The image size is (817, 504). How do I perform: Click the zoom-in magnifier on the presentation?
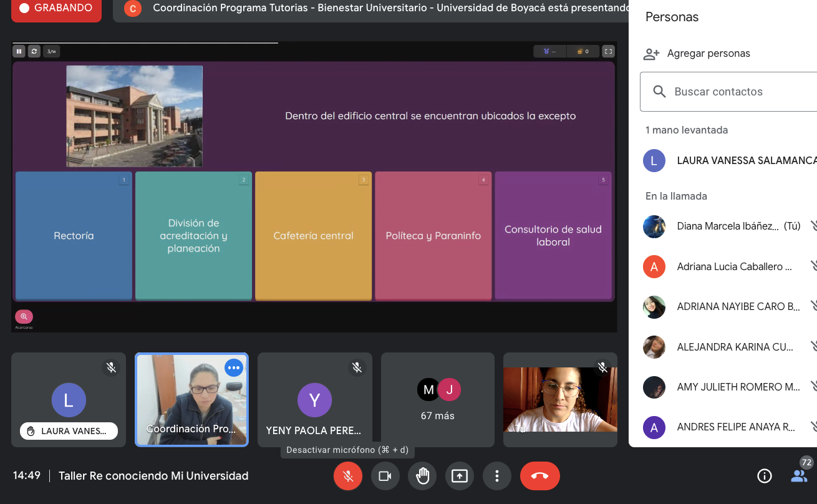24,316
